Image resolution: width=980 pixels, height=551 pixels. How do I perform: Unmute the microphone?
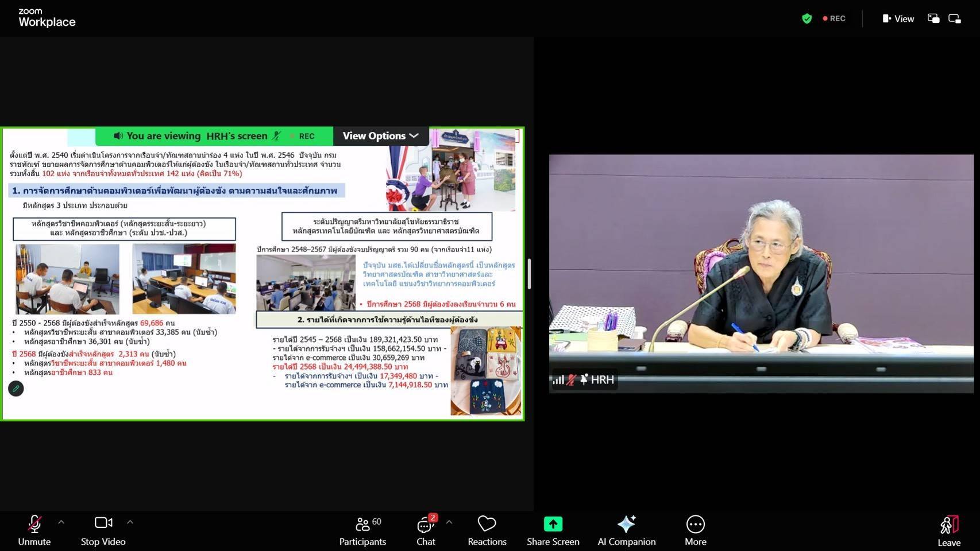34,530
